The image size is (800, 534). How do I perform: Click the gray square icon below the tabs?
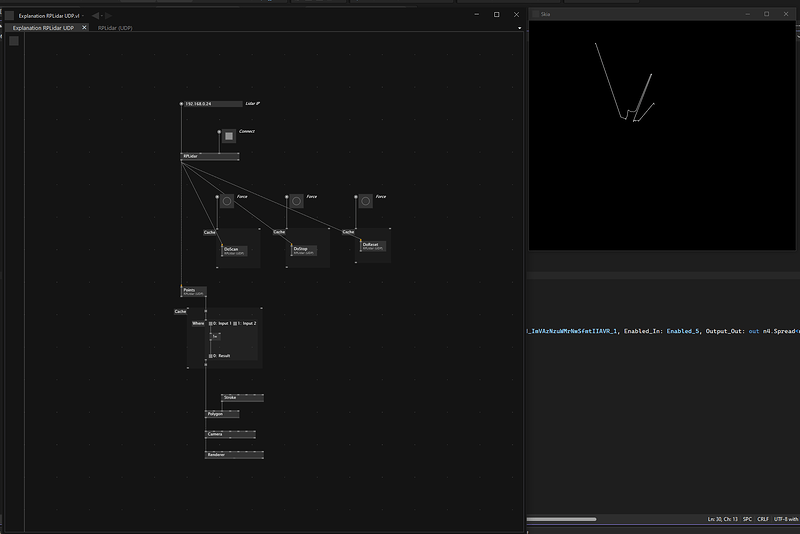click(x=14, y=41)
